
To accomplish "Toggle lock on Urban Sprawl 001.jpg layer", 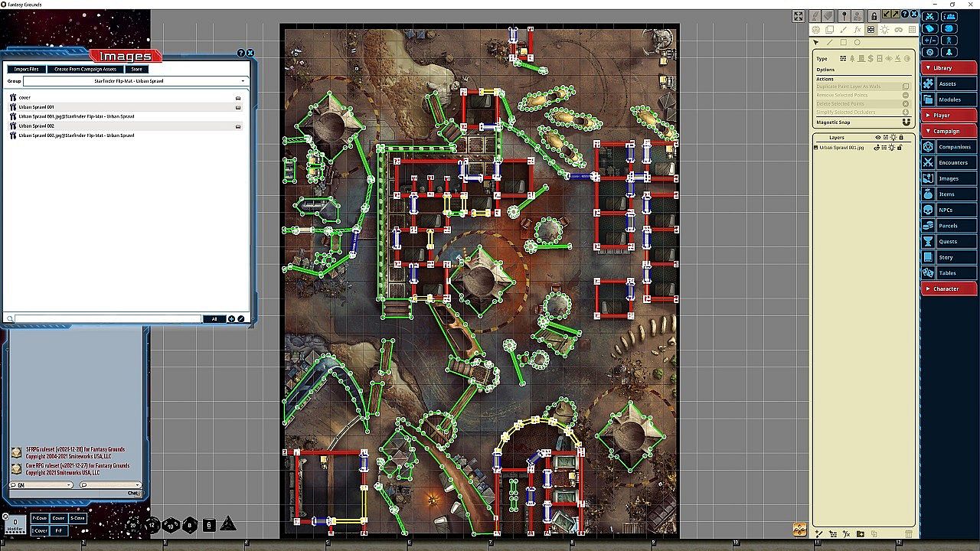I will pos(900,147).
